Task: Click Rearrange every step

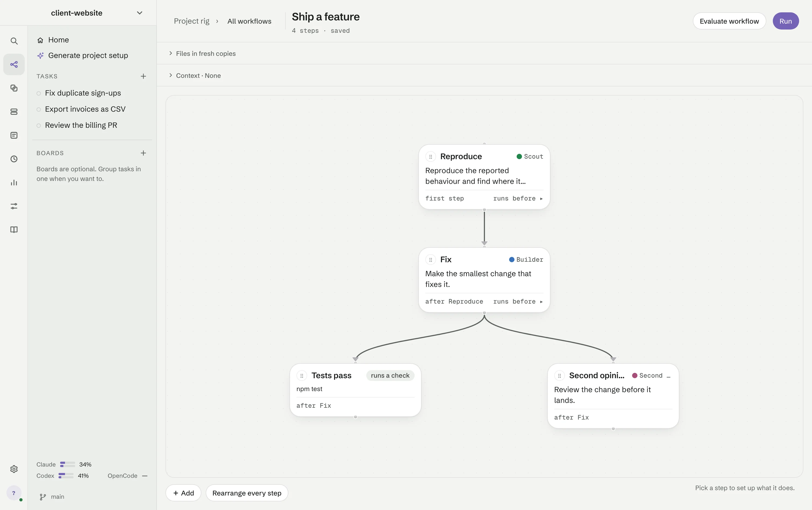Action: tap(247, 493)
